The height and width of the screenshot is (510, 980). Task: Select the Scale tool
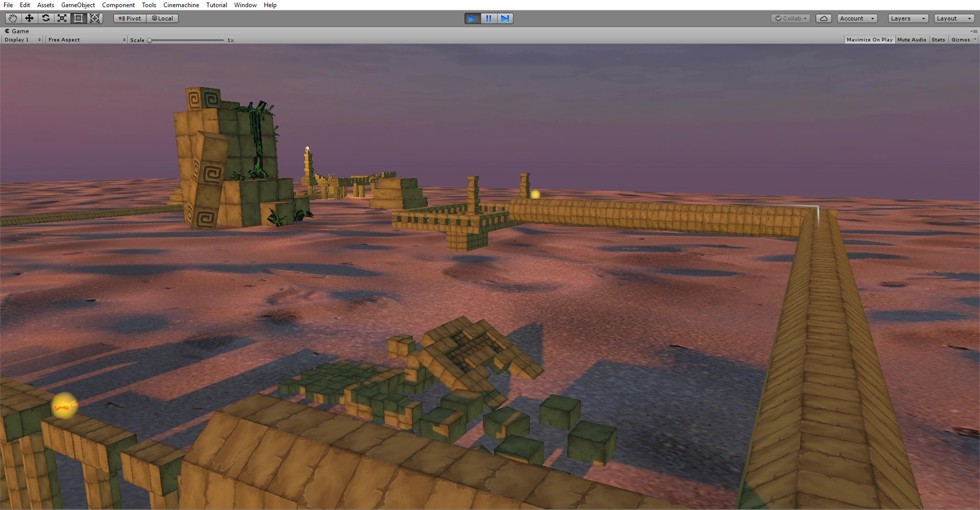(x=62, y=18)
